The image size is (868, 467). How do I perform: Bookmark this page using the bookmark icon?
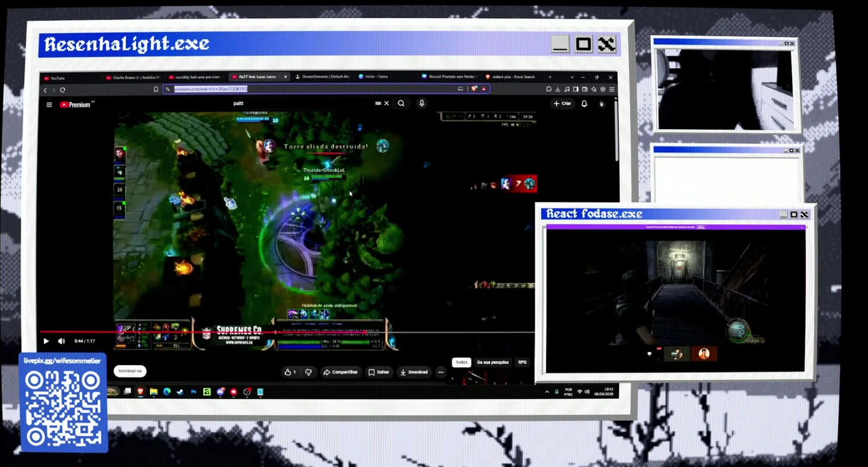[156, 90]
